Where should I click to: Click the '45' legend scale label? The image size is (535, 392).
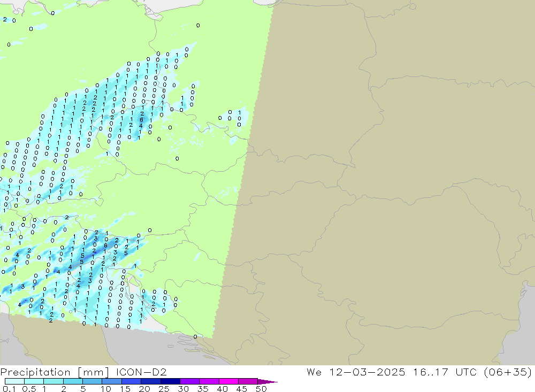point(242,389)
